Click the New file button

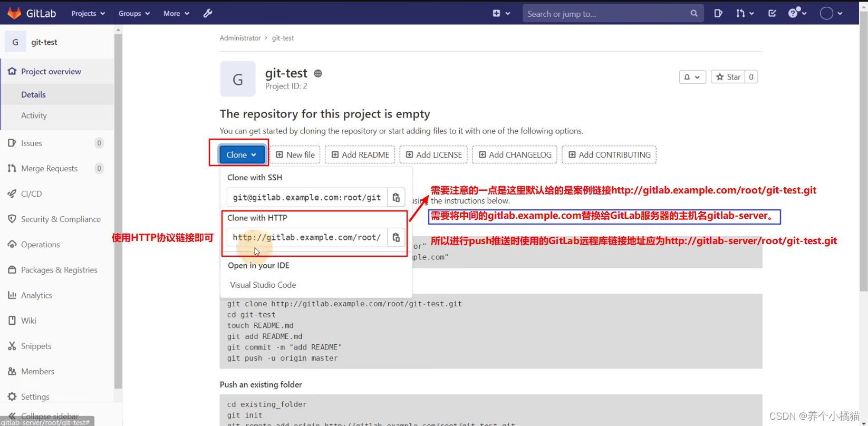295,154
